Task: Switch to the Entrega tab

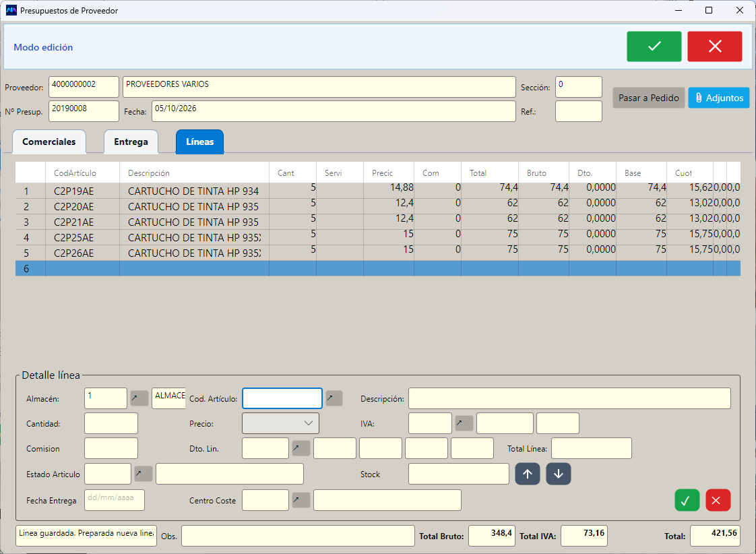Action: pyautogui.click(x=131, y=142)
